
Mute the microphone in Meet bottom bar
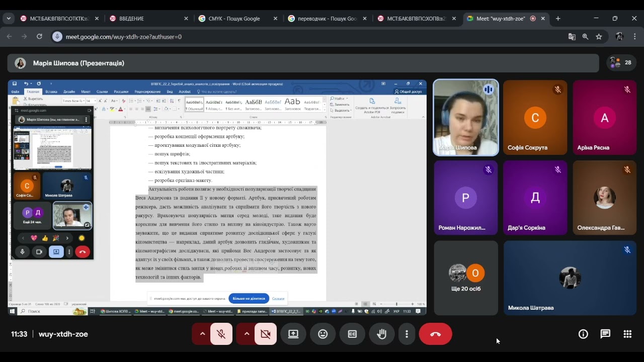click(221, 334)
